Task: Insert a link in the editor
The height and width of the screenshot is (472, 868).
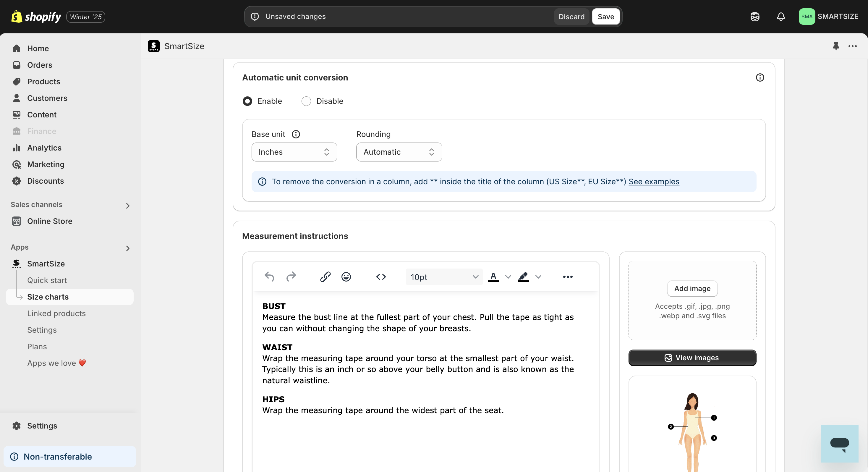Action: pyautogui.click(x=325, y=277)
